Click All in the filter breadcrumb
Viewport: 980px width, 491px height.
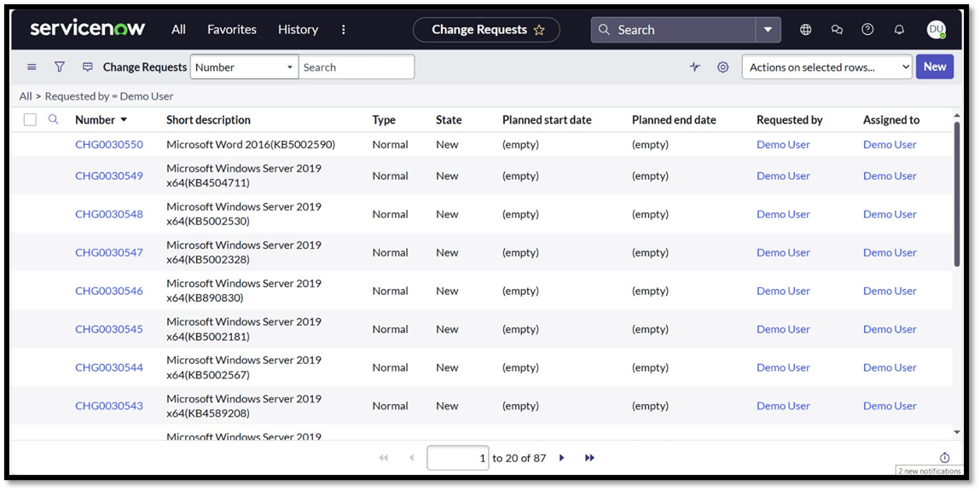coord(25,96)
